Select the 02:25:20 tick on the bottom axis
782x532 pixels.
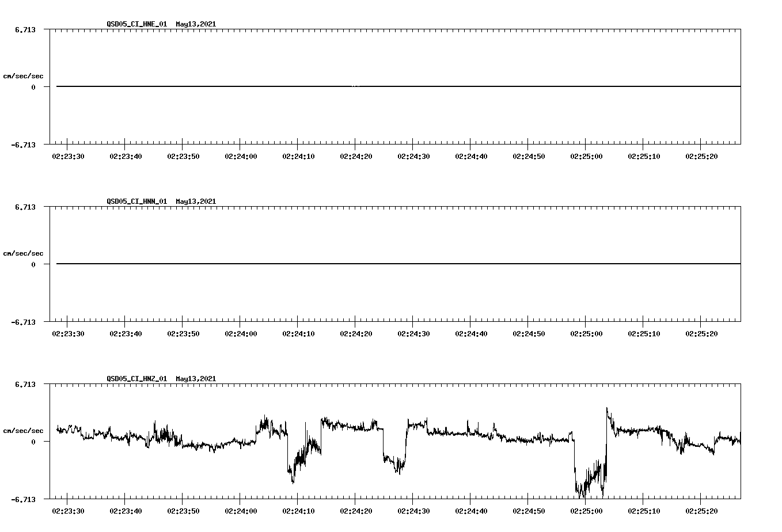(x=702, y=510)
